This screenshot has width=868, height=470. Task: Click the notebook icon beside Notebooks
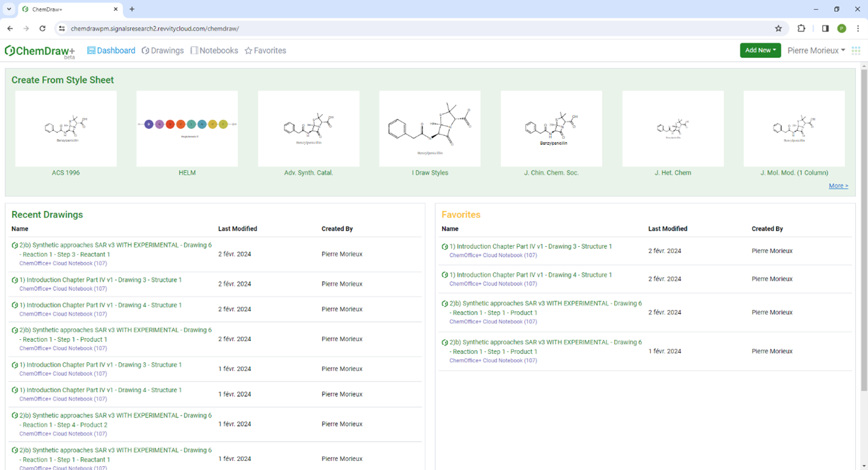(x=193, y=50)
